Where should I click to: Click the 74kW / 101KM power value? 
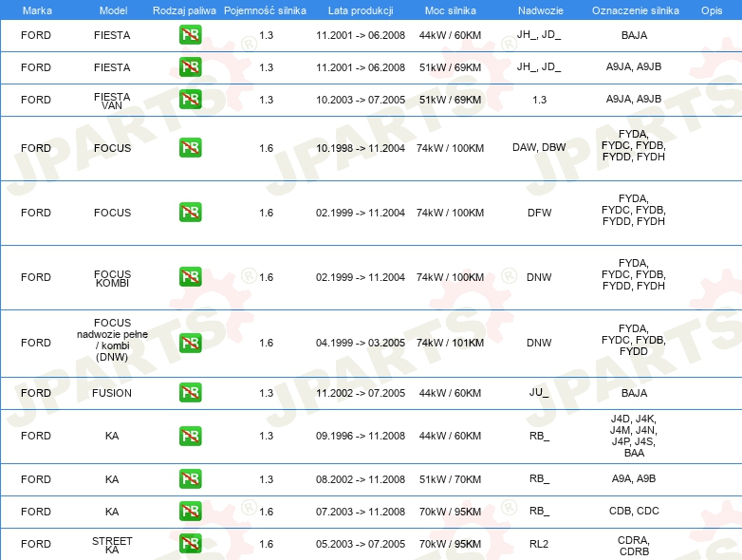pyautogui.click(x=450, y=343)
